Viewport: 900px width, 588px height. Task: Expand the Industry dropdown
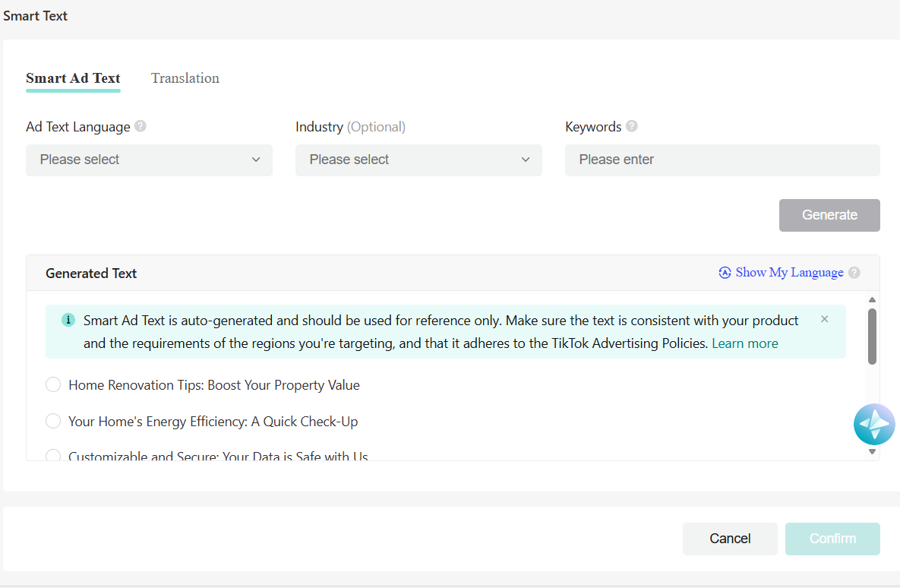[x=418, y=160]
